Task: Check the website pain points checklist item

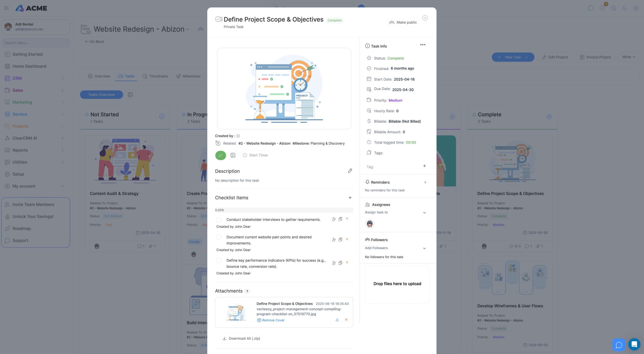Action: click(219, 237)
